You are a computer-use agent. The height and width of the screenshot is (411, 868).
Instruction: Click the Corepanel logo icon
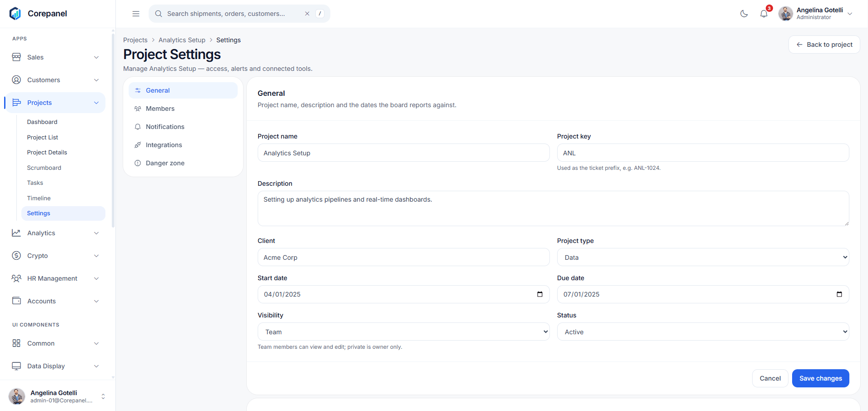click(15, 14)
